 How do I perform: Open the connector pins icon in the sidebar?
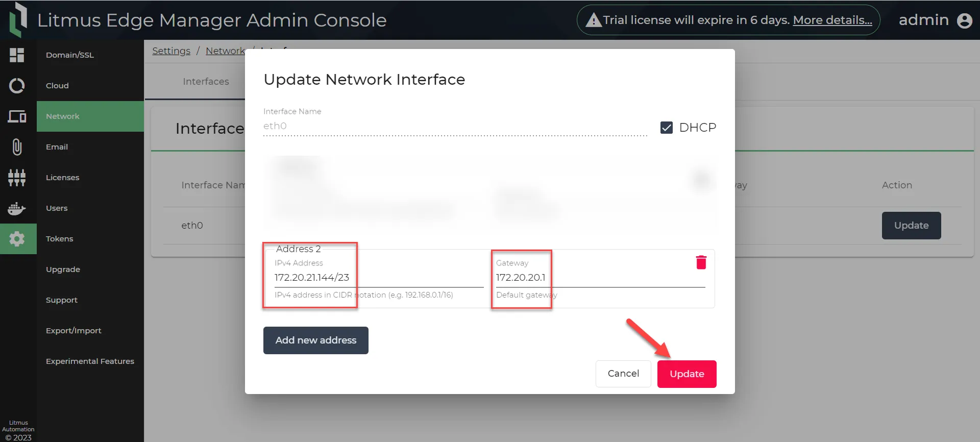click(x=17, y=178)
